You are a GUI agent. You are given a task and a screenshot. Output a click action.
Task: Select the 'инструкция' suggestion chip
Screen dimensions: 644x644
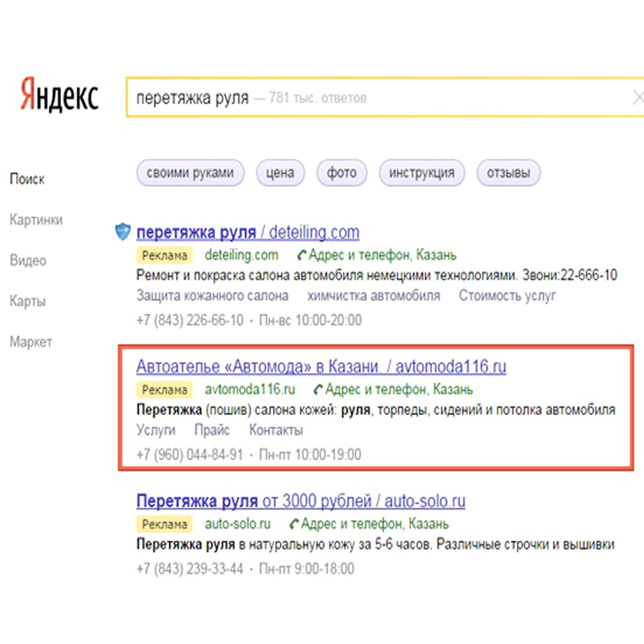421,173
